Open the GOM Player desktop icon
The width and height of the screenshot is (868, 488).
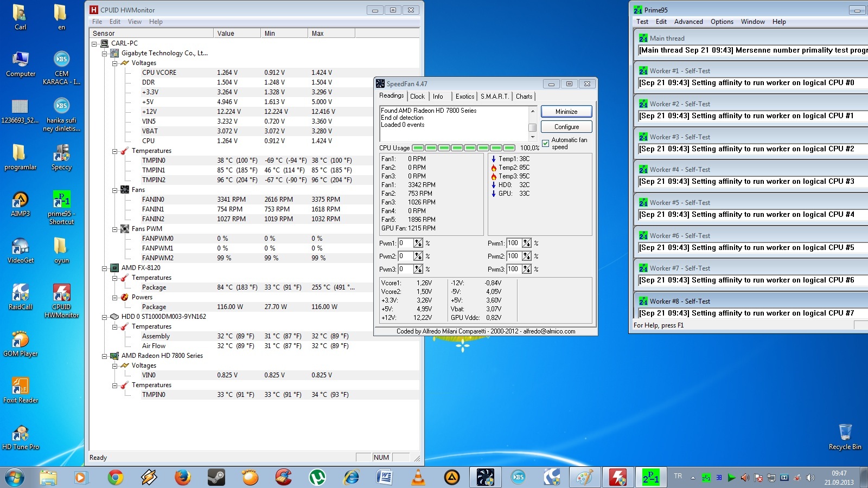[20, 344]
